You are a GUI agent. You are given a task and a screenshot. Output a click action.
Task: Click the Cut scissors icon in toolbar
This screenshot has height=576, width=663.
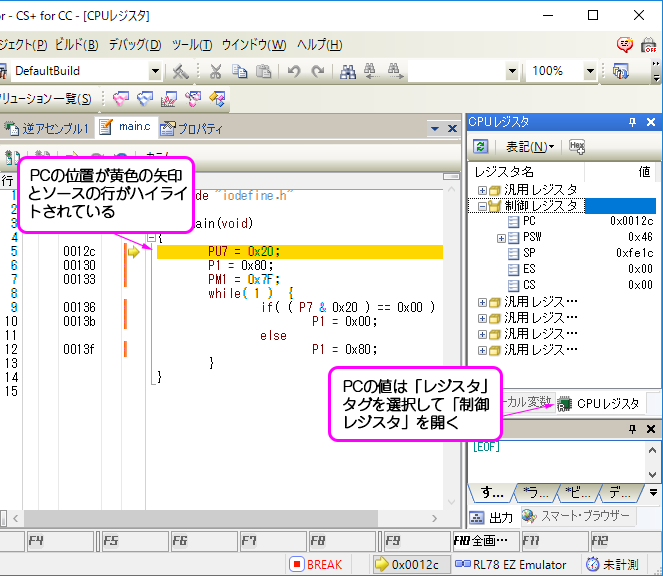pyautogui.click(x=215, y=71)
